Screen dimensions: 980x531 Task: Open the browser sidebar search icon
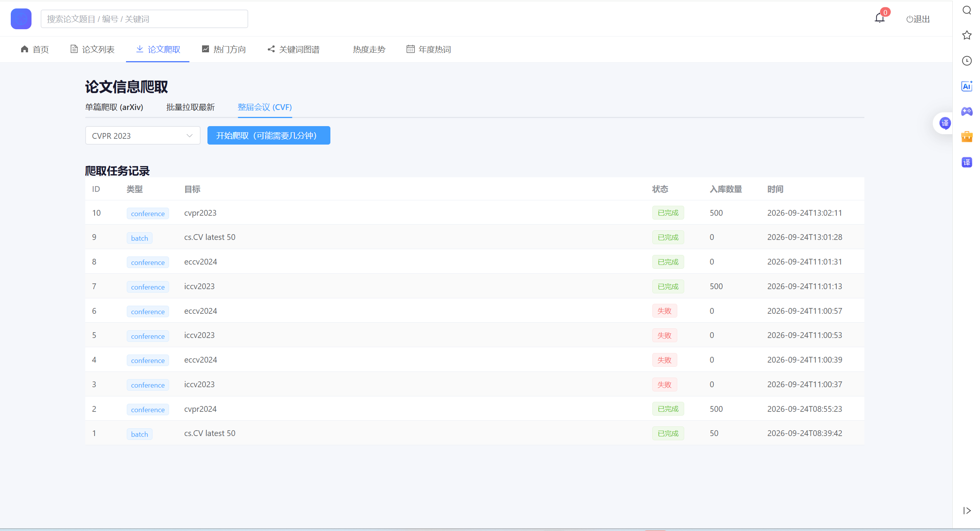coord(967,10)
